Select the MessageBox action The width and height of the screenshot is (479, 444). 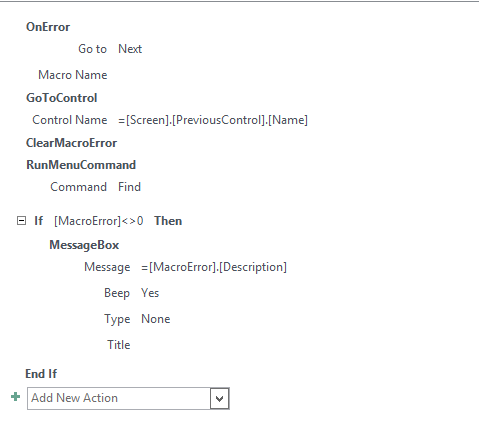84,245
